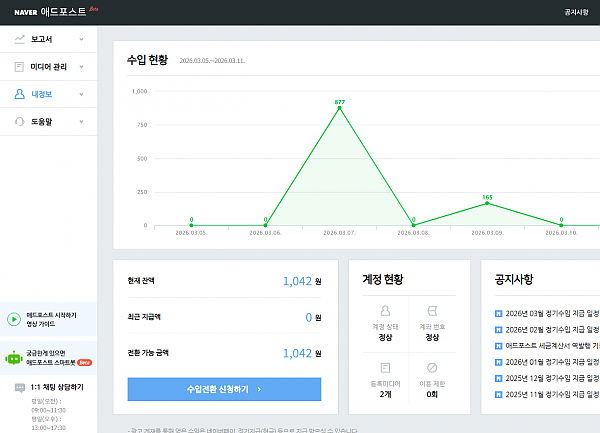This screenshot has height=433, width=600.
Task: Expand the 보고서 menu chevron
Action: [81, 40]
